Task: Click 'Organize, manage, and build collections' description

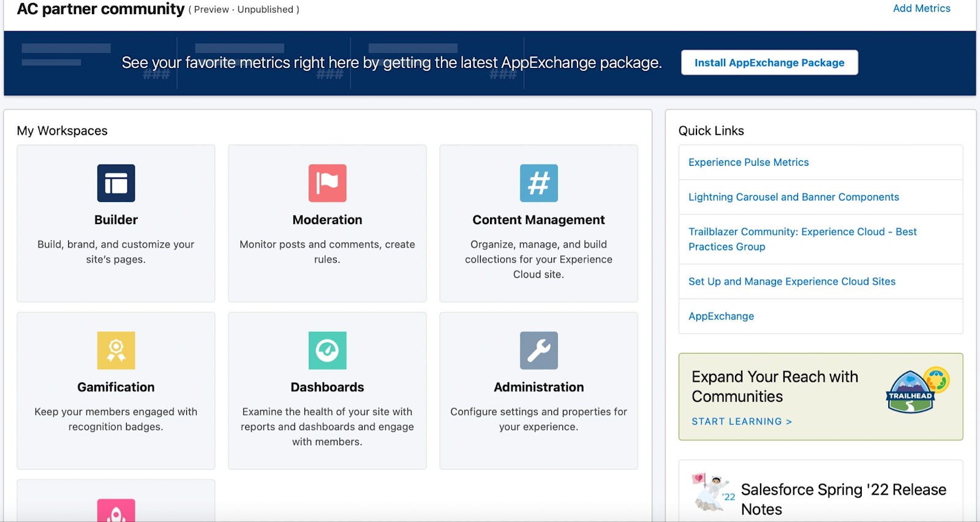Action: tap(538, 259)
